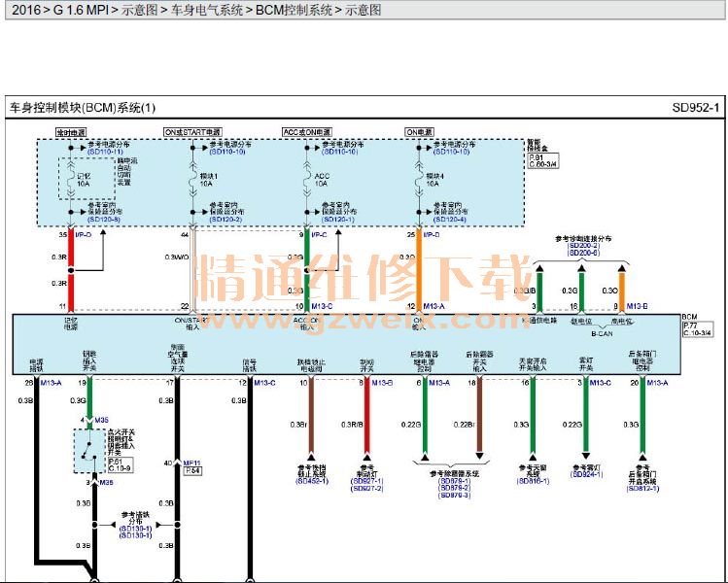Click the 记忆电源 BCM terminal label
The width and height of the screenshot is (728, 583).
[x=71, y=324]
